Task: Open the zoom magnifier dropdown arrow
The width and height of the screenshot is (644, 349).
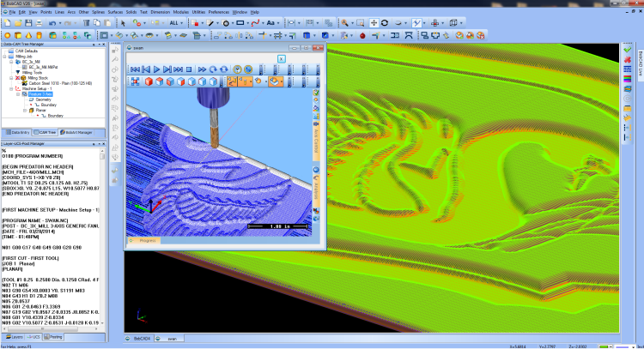Action: 351,23
